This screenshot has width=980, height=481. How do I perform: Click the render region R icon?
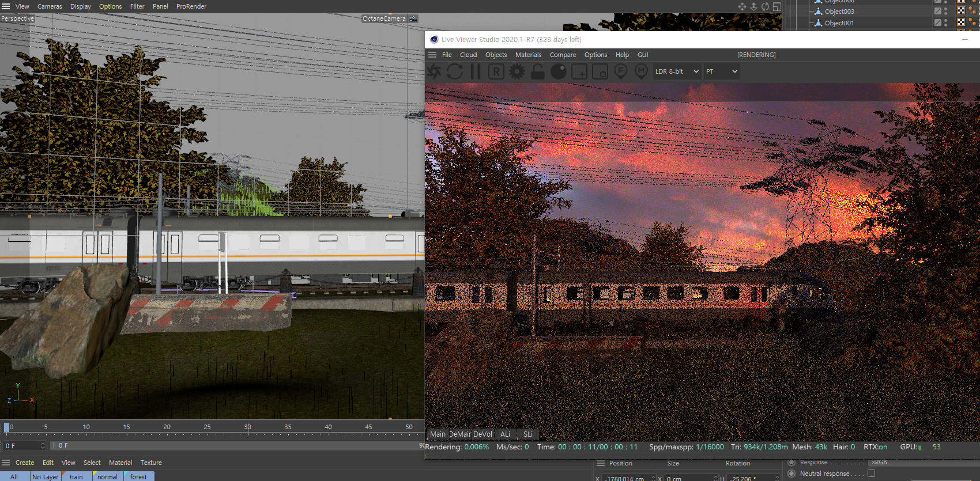point(496,71)
